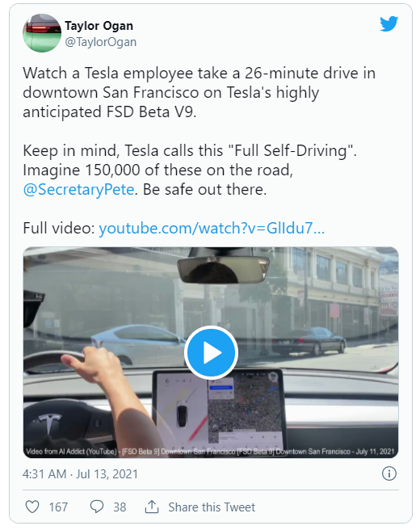The image size is (420, 530).
Task: Click the share upload arrow icon
Action: click(152, 507)
